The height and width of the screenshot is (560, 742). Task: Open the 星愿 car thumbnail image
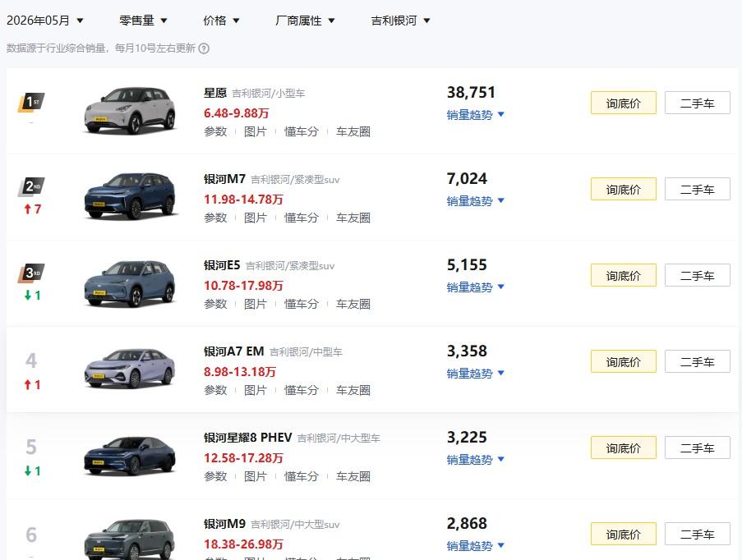[130, 111]
